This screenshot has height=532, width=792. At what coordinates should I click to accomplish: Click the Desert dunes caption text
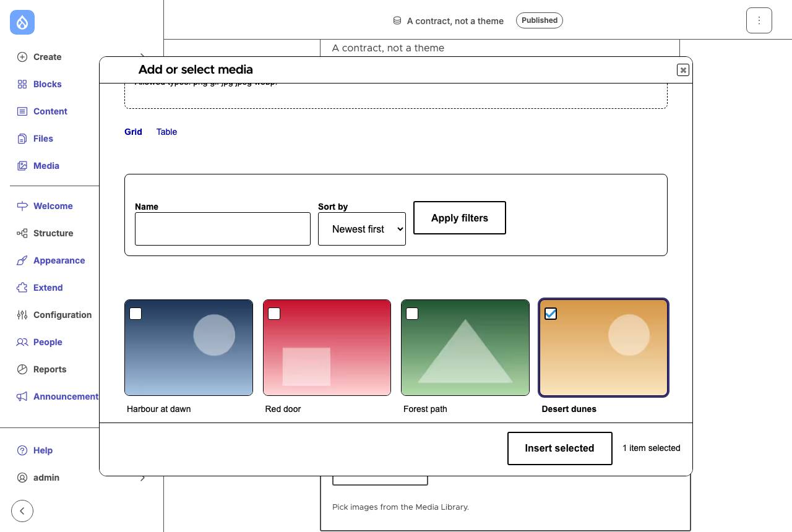click(x=569, y=409)
